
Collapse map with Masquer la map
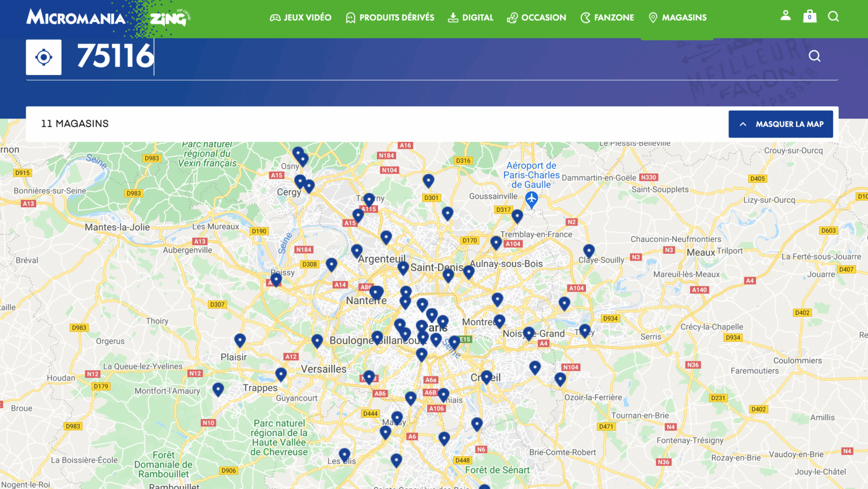780,124
